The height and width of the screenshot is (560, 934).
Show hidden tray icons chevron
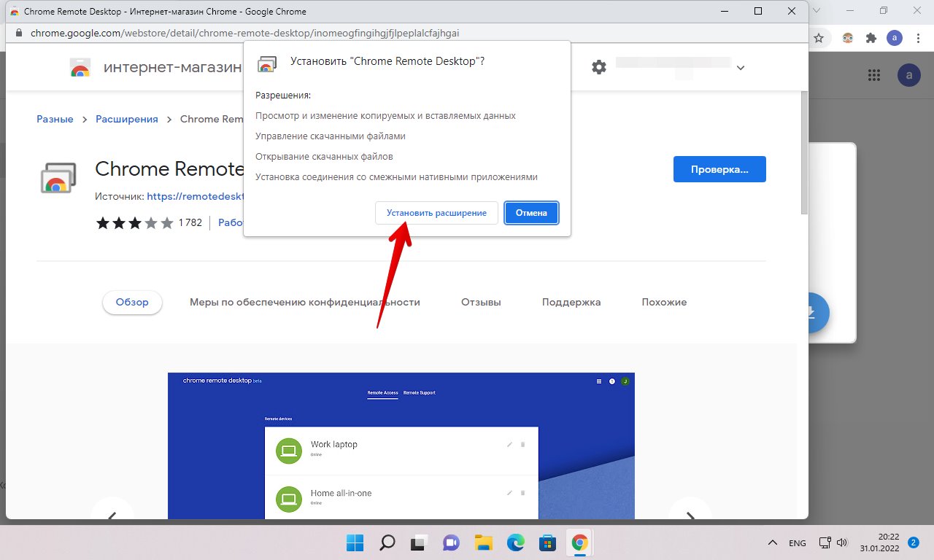pos(772,543)
